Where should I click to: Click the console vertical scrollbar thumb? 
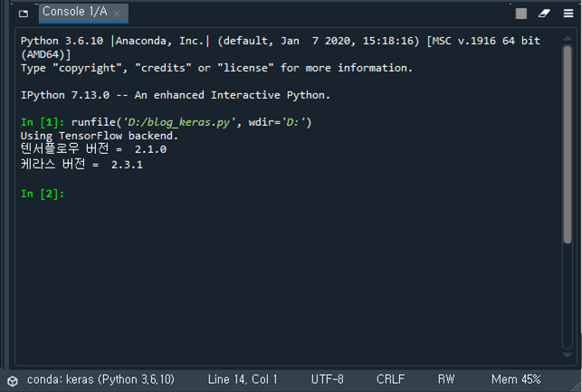click(x=568, y=145)
